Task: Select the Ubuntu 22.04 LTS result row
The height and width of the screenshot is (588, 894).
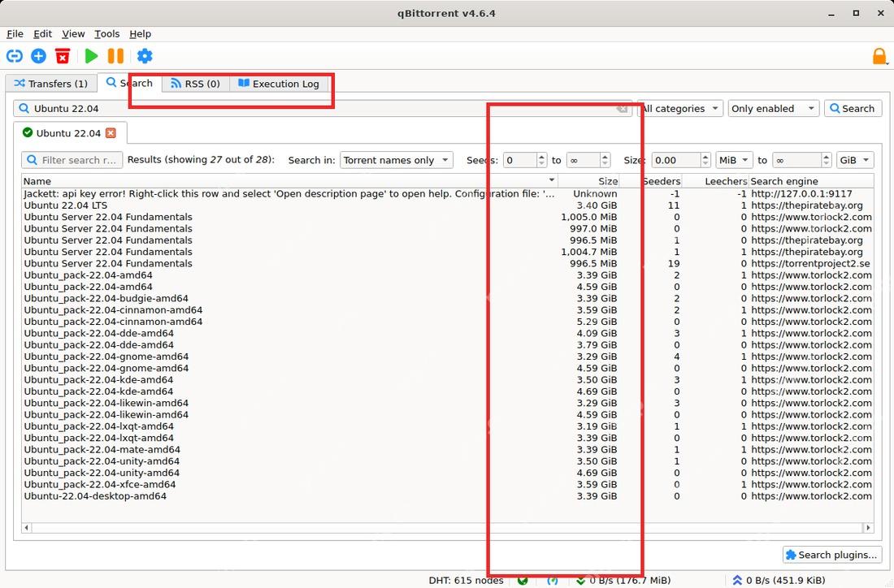Action: pyautogui.click(x=448, y=205)
